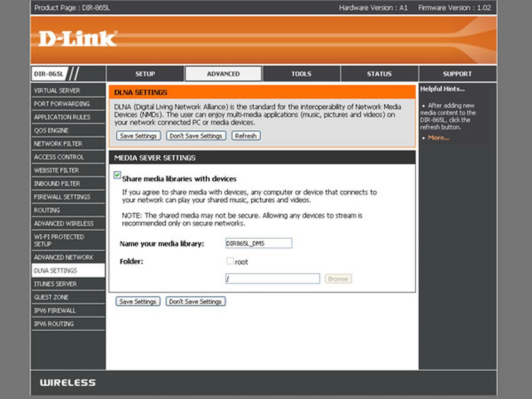The height and width of the screenshot is (399, 532).
Task: Go to the SUPPORT tab
Action: click(457, 74)
